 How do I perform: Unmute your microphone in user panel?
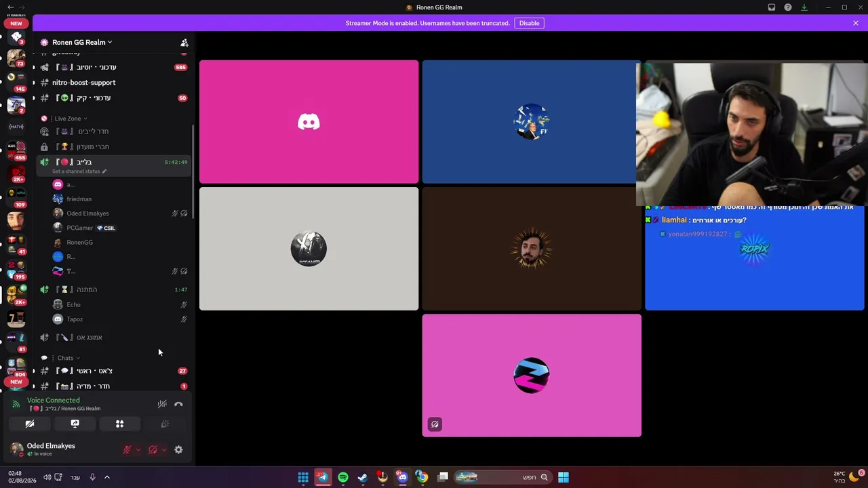pos(127,449)
